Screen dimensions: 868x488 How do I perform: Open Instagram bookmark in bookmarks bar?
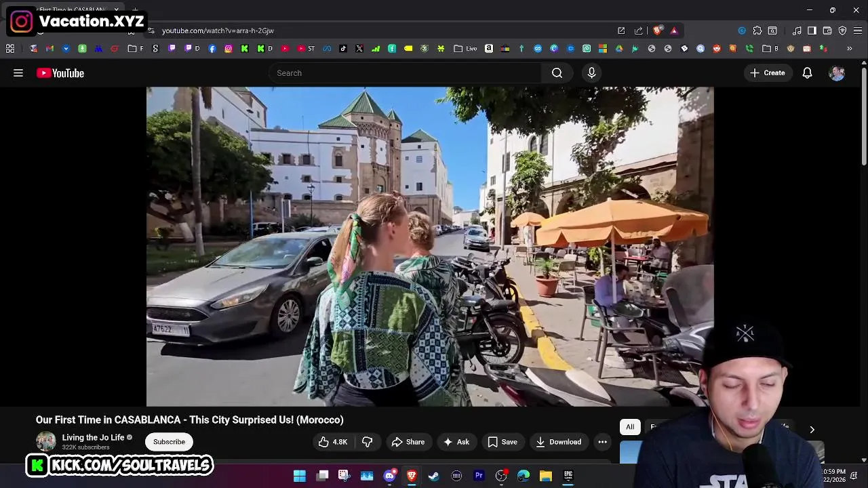229,49
